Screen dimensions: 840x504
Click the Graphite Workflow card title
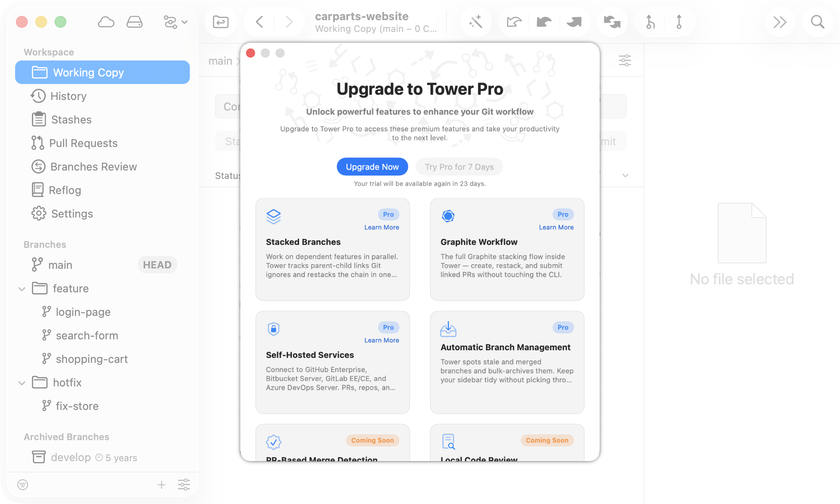pos(479,242)
